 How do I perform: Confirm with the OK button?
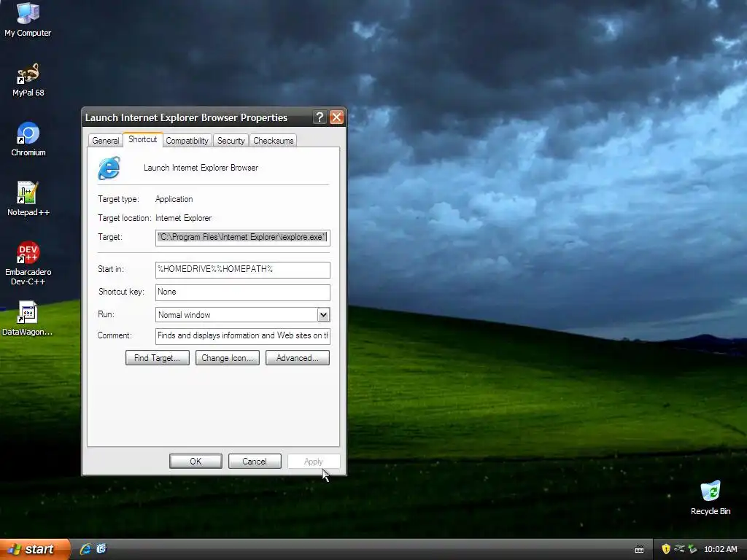pos(196,462)
